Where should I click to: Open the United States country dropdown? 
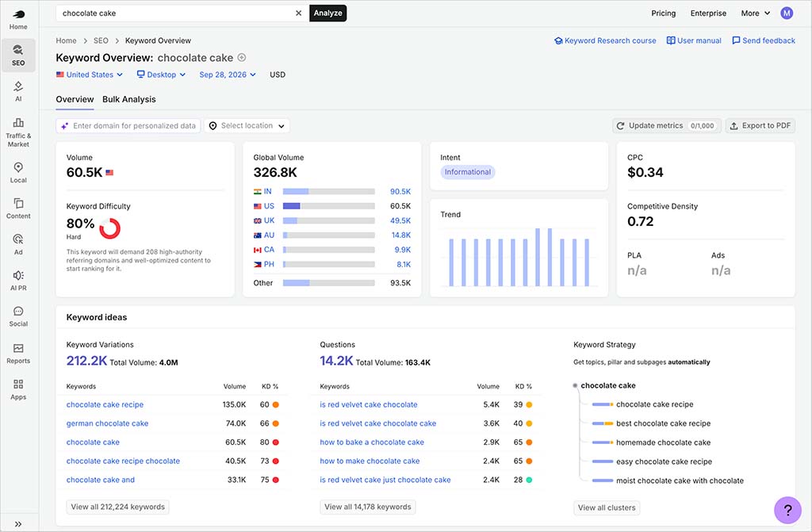[90, 75]
